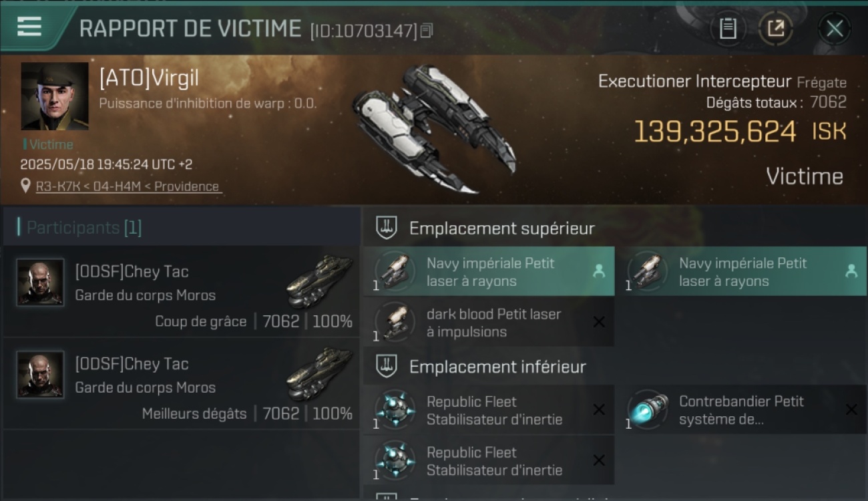Image resolution: width=868 pixels, height=501 pixels.
Task: Open the R3-K7K < 04-H4M < Providence location link
Action: [128, 186]
